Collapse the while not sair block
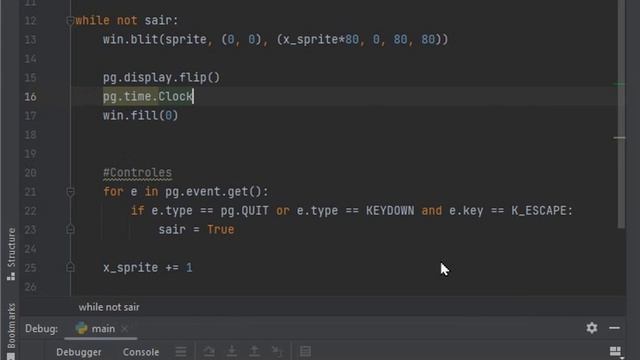Screen dimensions: 640x360 [x=70, y=20]
